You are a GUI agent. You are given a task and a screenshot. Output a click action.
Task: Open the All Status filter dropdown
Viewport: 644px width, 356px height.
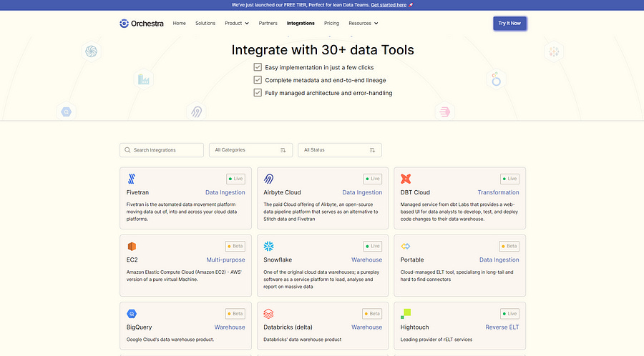pyautogui.click(x=340, y=150)
